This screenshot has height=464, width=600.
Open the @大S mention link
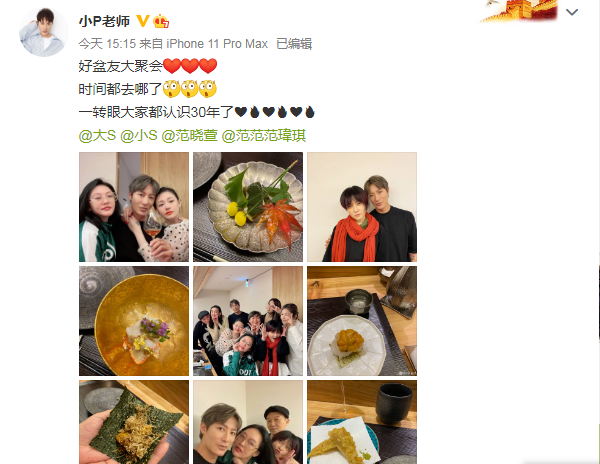(x=97, y=135)
